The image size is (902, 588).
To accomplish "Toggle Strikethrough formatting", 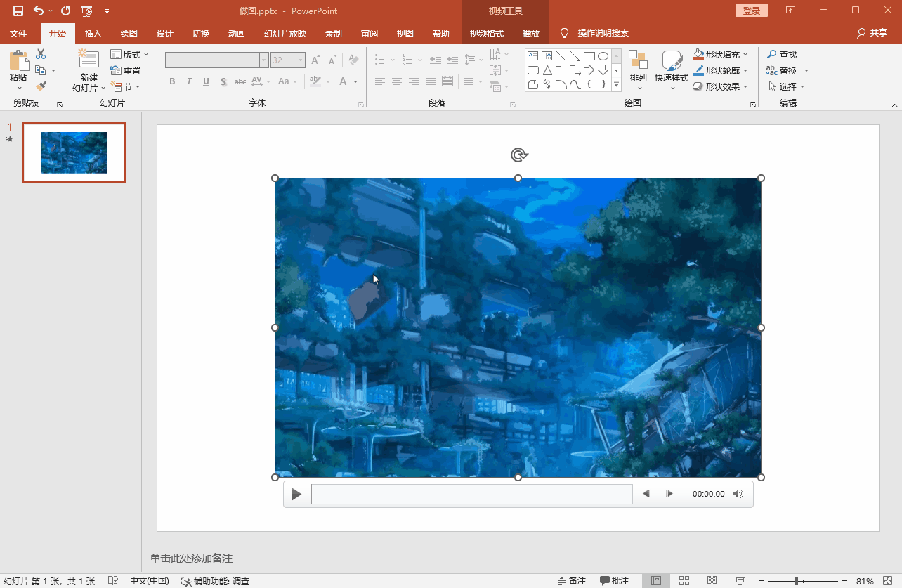I will tap(240, 81).
